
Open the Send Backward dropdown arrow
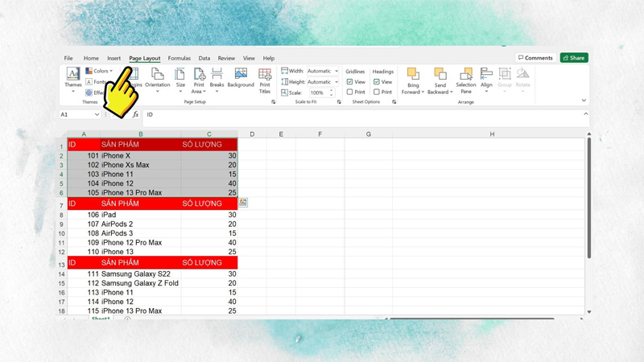(451, 93)
